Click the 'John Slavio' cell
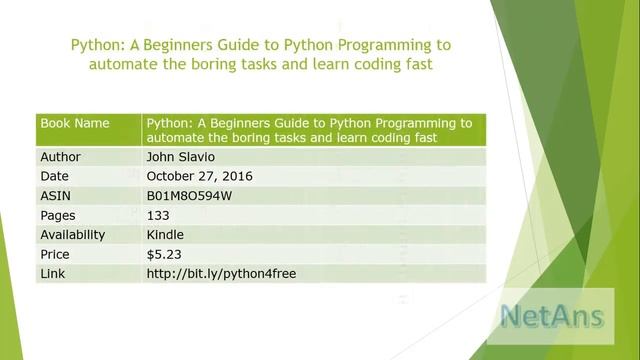Viewport: 640px width, 360px height. click(314, 157)
